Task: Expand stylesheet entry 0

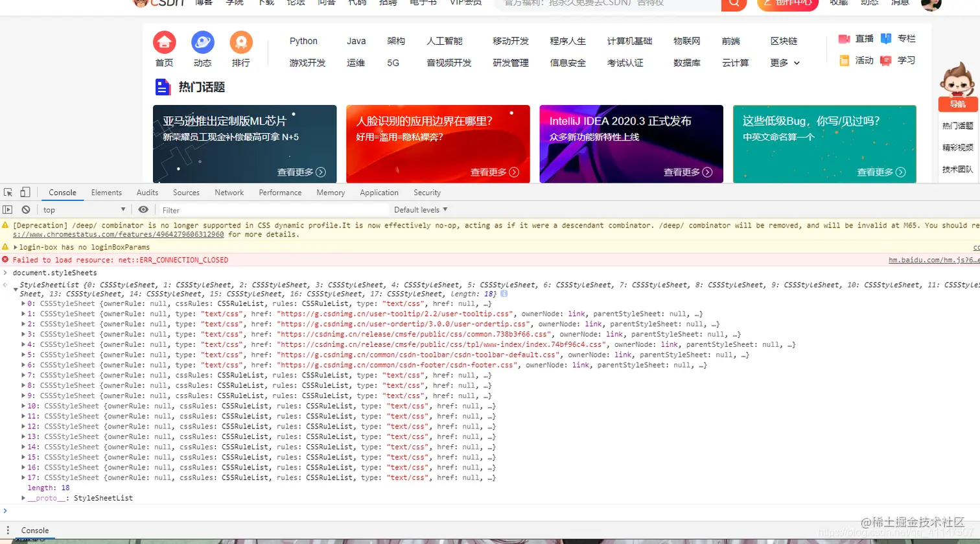Action: click(x=24, y=303)
